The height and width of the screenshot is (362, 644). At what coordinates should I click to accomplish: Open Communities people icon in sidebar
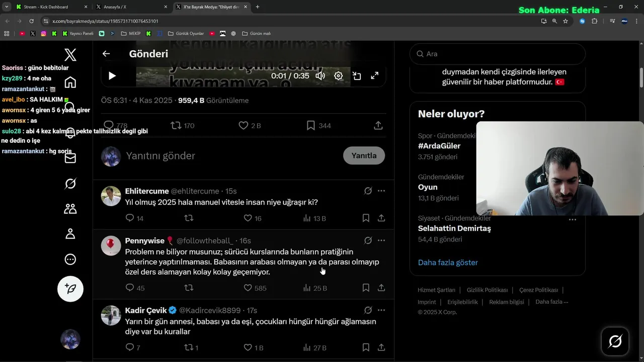[x=70, y=209]
